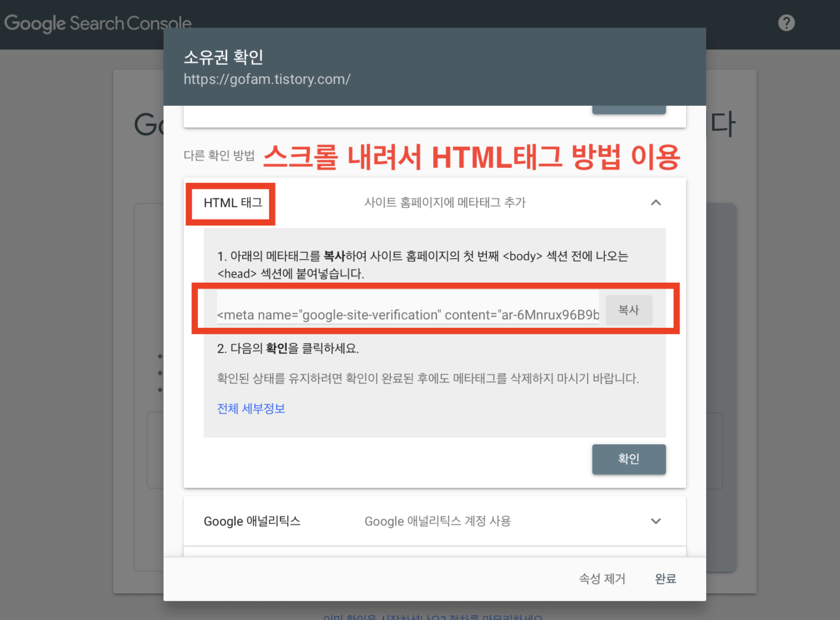
Task: Open the help question mark icon
Action: [x=786, y=23]
